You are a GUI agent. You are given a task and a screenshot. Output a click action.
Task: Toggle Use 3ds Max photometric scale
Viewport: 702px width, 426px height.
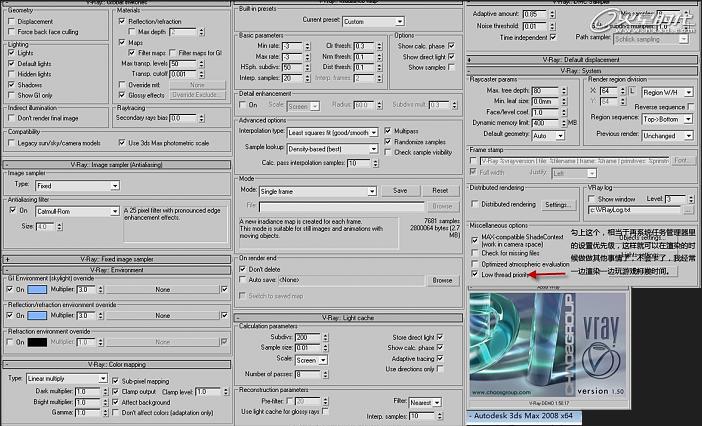pyautogui.click(x=122, y=143)
